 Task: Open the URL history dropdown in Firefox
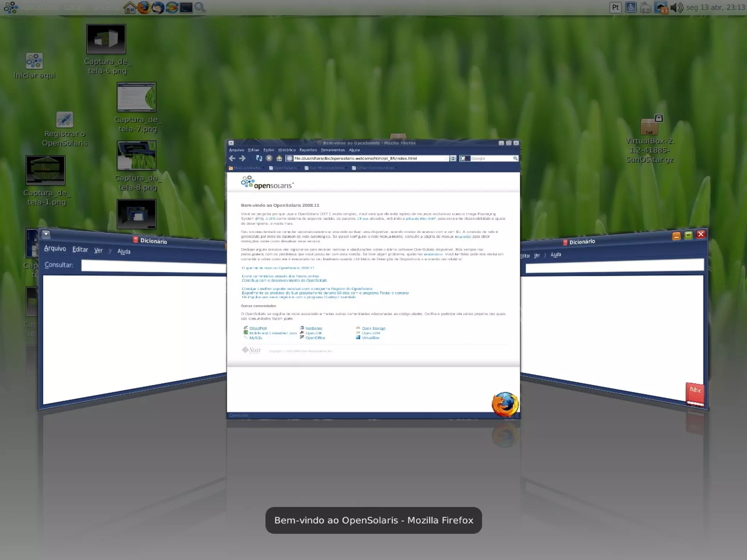[453, 158]
